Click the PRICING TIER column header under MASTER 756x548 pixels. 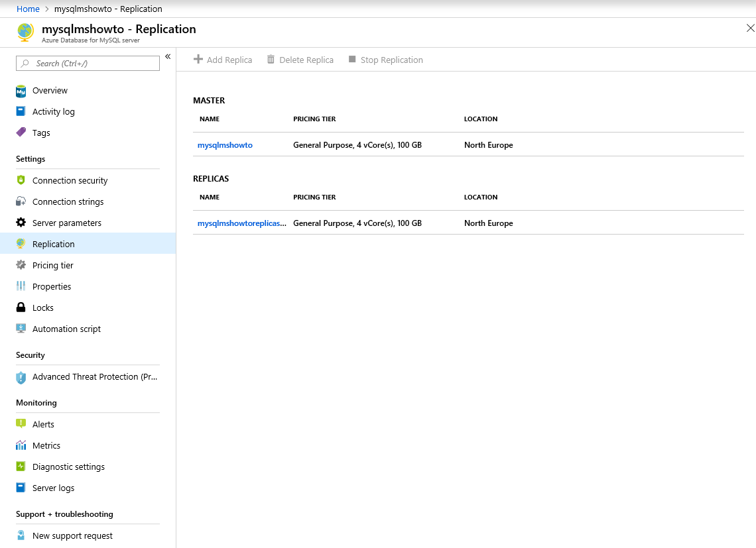(314, 119)
